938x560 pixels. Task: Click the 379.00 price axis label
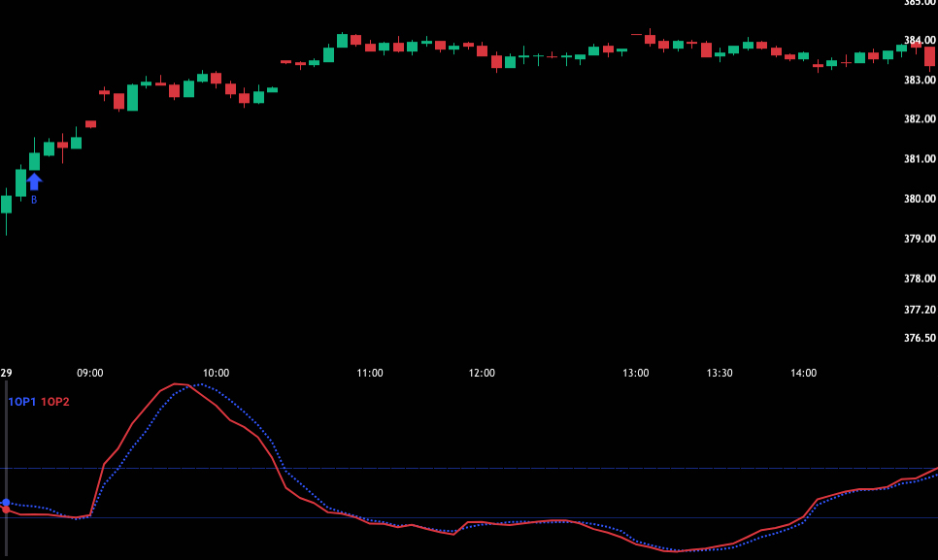point(920,239)
